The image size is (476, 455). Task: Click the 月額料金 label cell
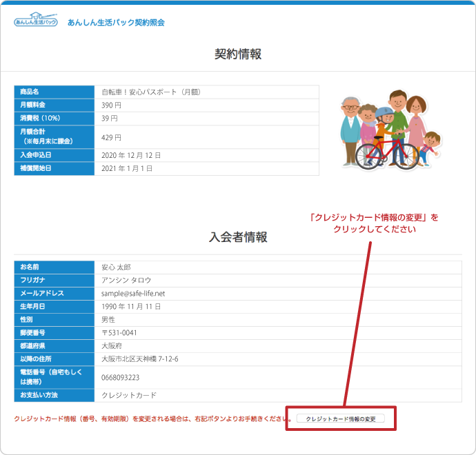[54, 105]
